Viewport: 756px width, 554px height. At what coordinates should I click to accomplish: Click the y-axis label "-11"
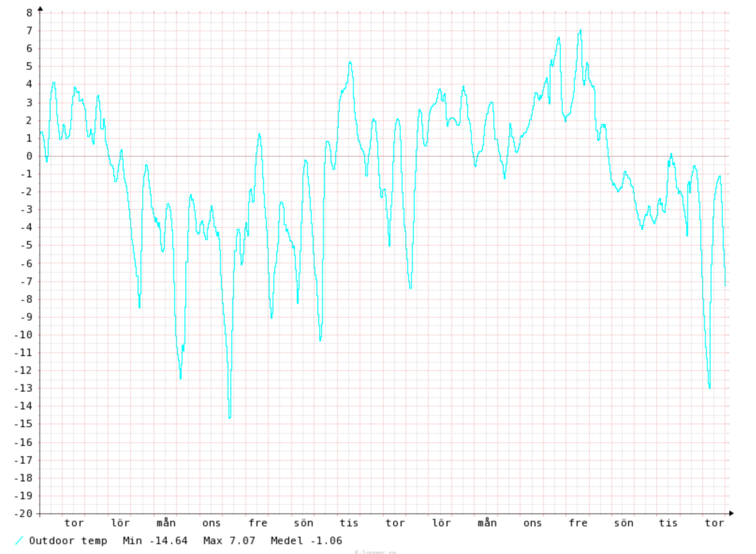pyautogui.click(x=23, y=353)
